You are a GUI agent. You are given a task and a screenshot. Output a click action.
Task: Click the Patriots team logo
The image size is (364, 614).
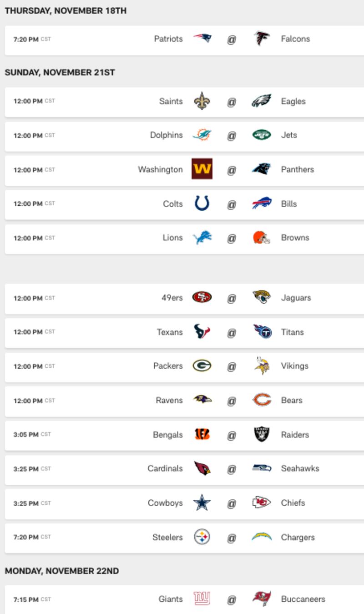coord(202,39)
